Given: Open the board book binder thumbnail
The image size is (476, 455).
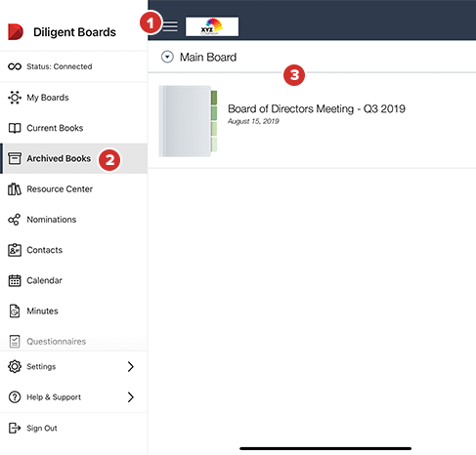Looking at the screenshot, I should pyautogui.click(x=188, y=121).
